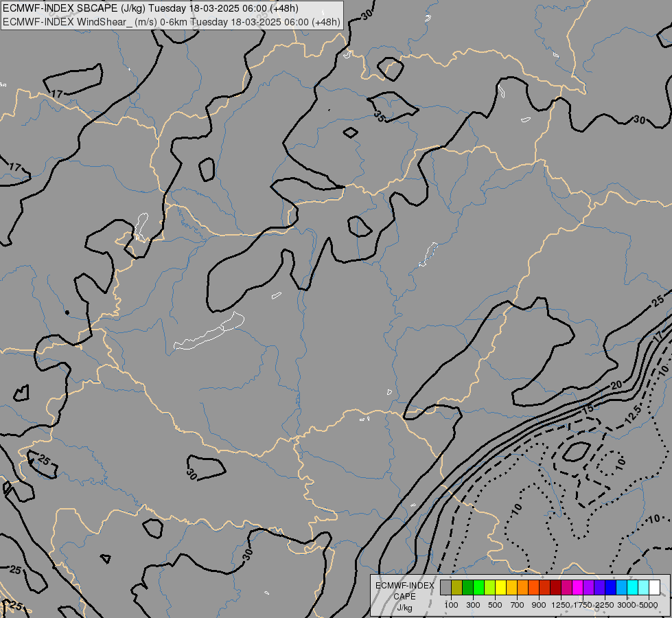Click the 3000 value under the legend
This screenshot has width=672, height=618.
[627, 605]
